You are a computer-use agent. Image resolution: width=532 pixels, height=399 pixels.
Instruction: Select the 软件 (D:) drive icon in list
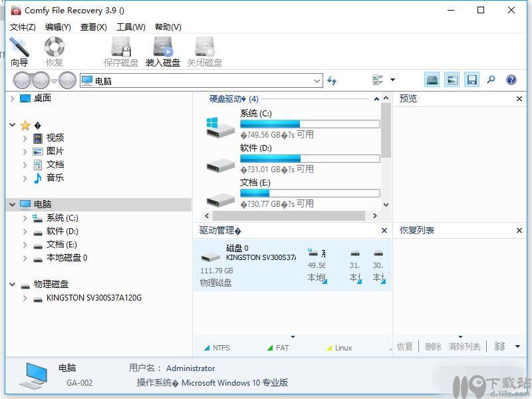point(221,166)
